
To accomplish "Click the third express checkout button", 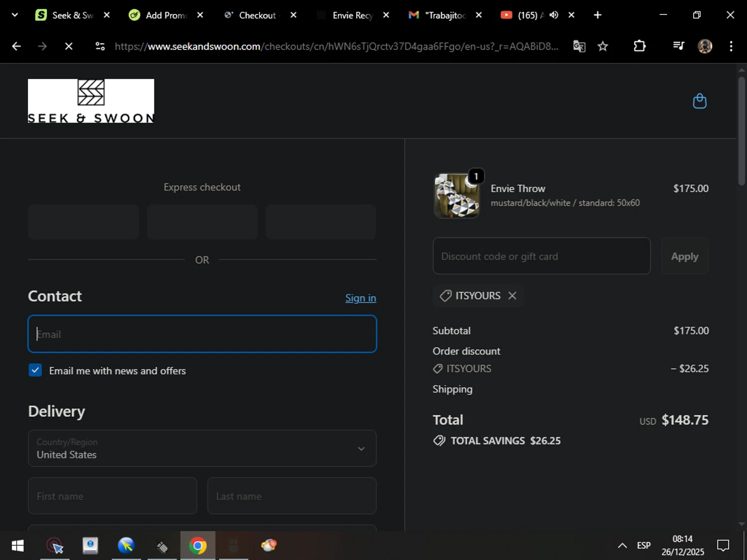I will coord(321,222).
